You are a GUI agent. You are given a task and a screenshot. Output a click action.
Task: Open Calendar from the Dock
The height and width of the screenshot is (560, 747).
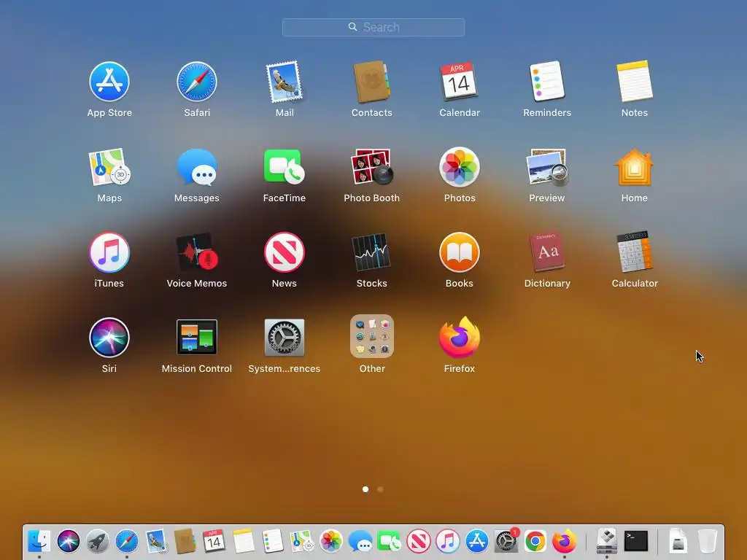214,542
